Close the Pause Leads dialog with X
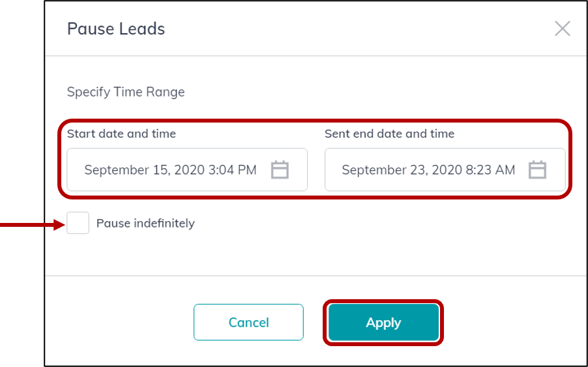Image resolution: width=588 pixels, height=367 pixels. [562, 29]
